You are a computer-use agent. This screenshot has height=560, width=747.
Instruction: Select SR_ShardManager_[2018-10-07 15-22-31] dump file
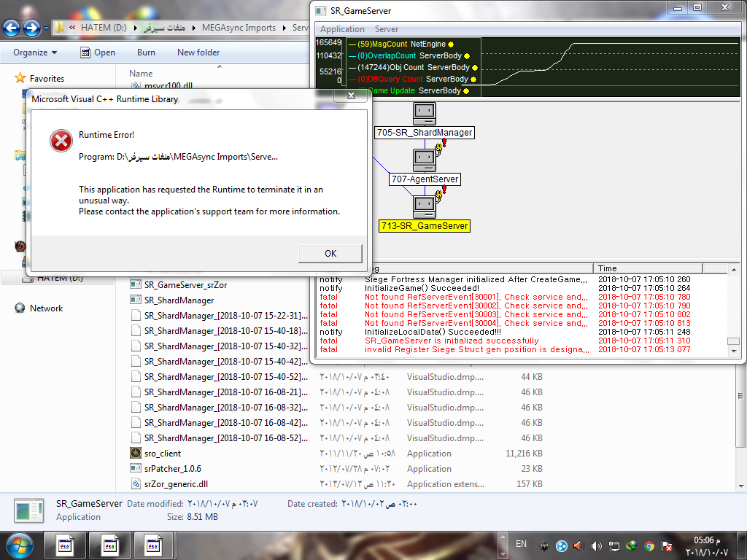pyautogui.click(x=225, y=315)
